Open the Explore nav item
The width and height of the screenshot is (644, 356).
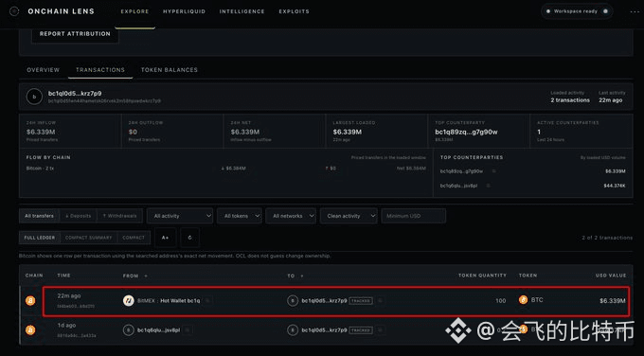(x=134, y=11)
